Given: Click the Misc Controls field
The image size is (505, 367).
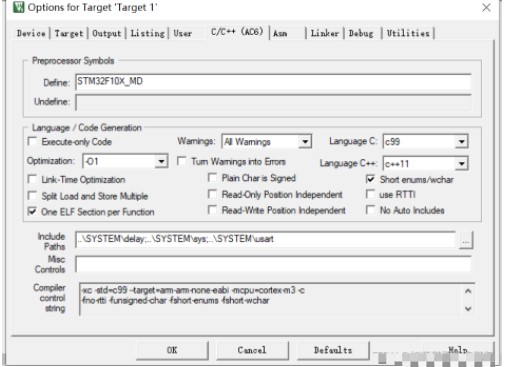Looking at the screenshot, I should tap(273, 264).
